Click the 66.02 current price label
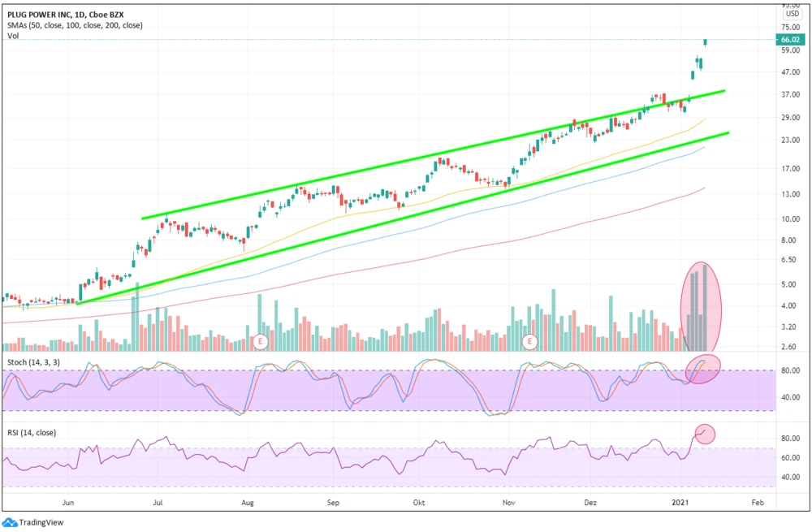The height and width of the screenshot is (532, 812). click(790, 39)
